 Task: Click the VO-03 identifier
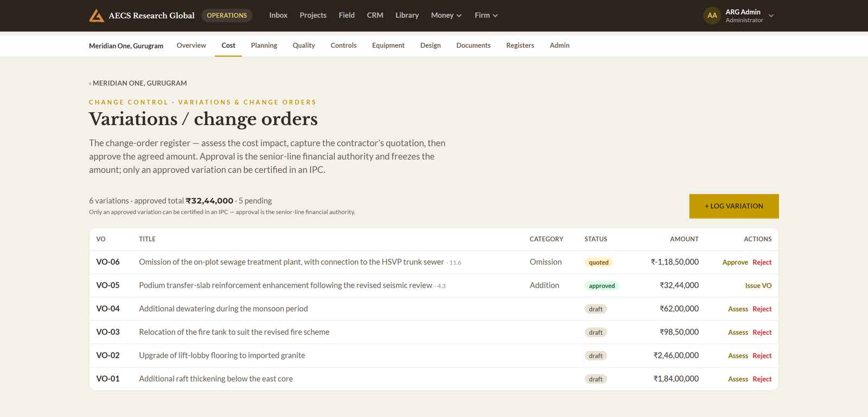(x=108, y=332)
